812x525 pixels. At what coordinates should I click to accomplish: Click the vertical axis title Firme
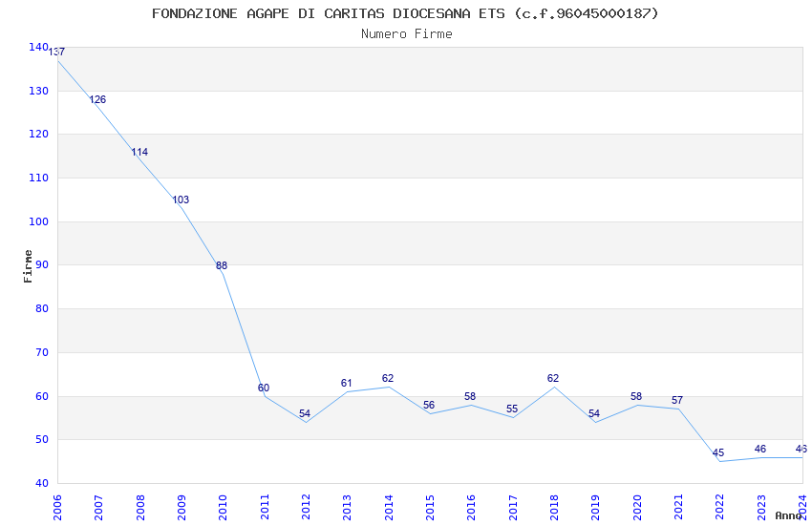pos(28,266)
